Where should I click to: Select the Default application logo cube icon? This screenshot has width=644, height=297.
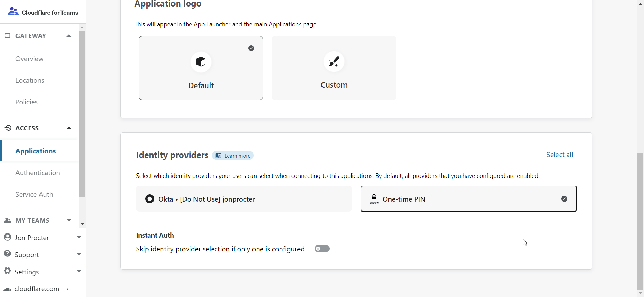point(201,62)
